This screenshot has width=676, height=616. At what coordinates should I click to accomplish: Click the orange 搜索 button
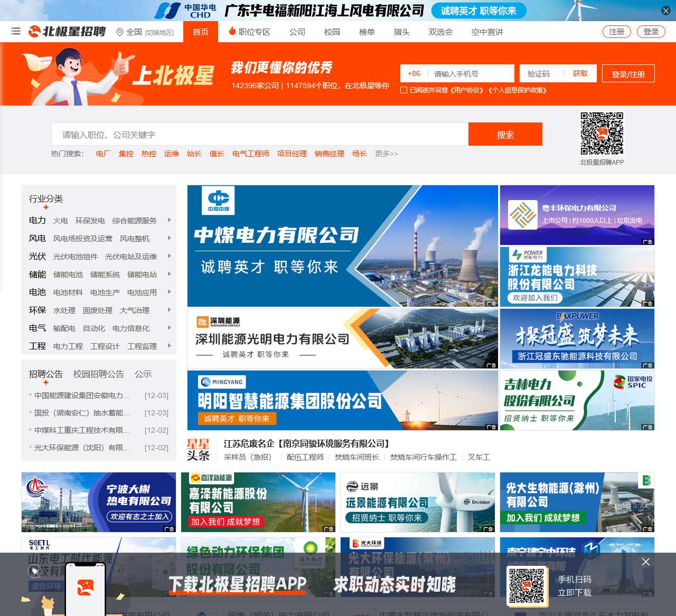pyautogui.click(x=505, y=135)
